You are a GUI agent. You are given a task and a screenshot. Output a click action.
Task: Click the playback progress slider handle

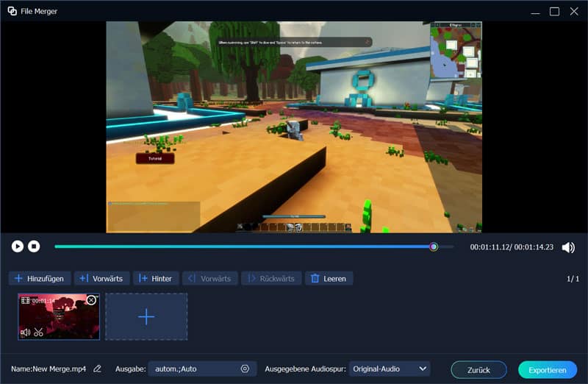434,246
